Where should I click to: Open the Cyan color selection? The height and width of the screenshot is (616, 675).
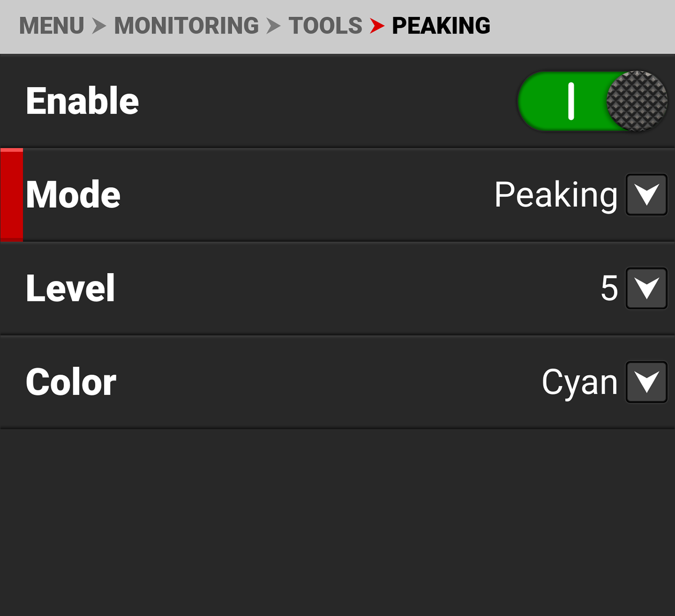tap(579, 382)
